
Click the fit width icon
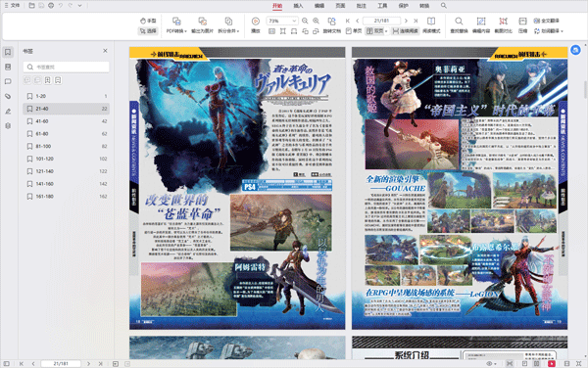[294, 31]
